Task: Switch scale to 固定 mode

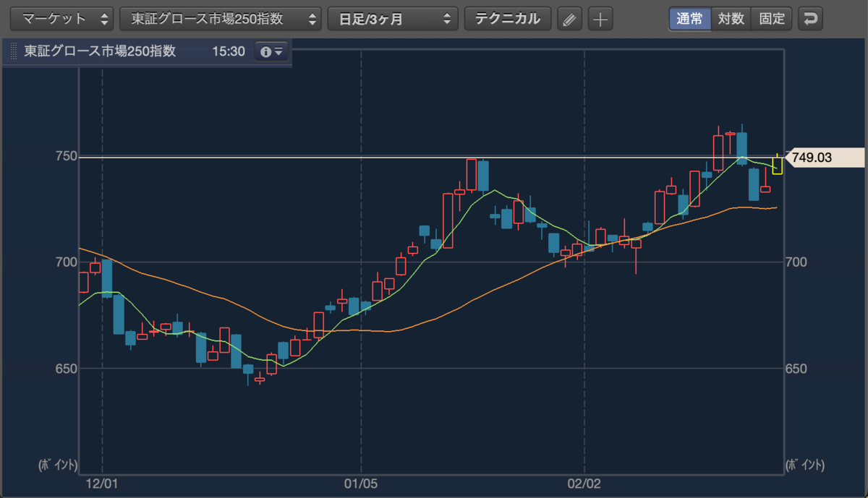Action: (x=773, y=19)
